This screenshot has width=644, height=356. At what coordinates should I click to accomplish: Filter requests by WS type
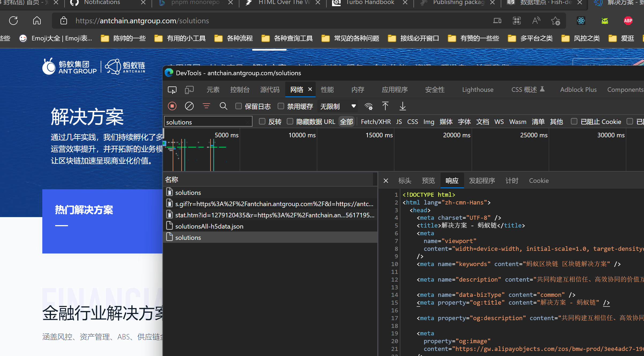[x=499, y=122]
